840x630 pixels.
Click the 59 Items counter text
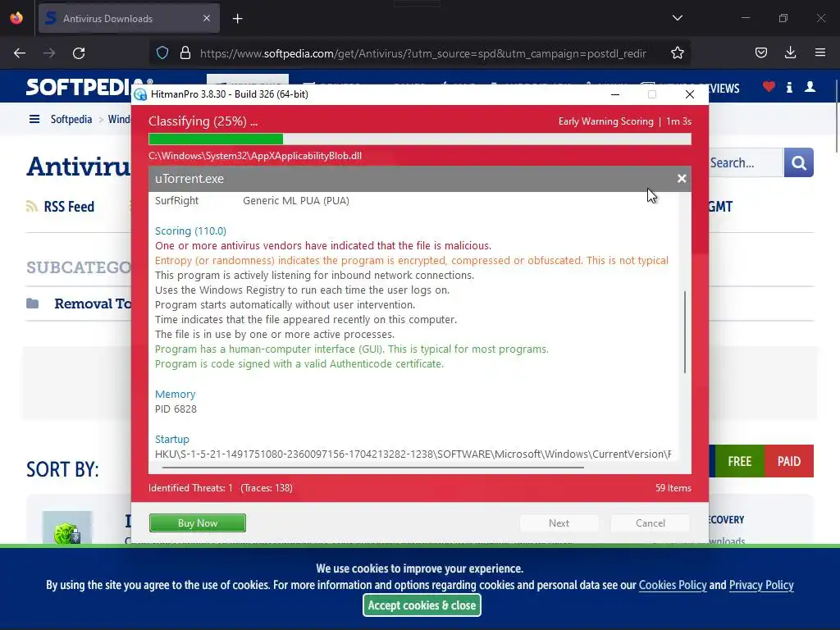tap(673, 488)
